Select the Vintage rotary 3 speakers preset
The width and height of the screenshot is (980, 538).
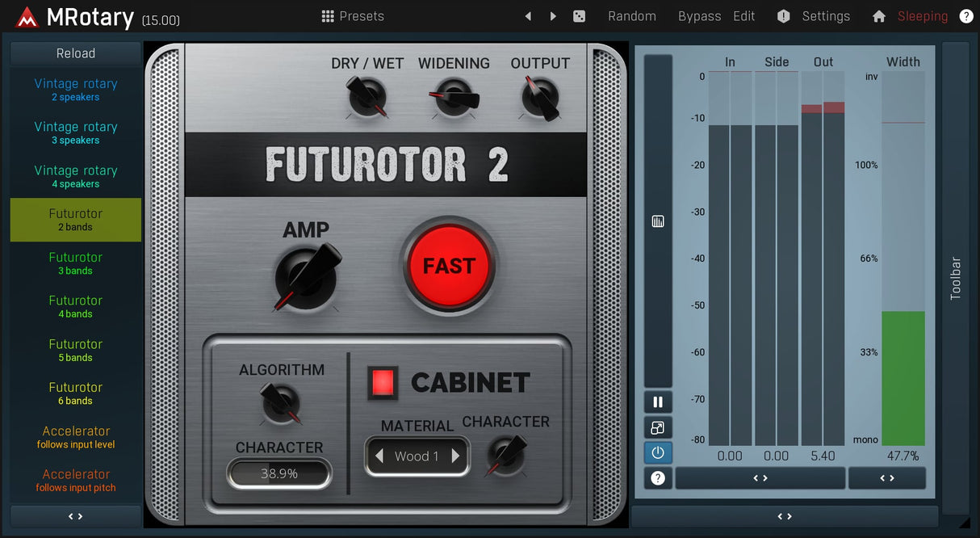(x=76, y=132)
